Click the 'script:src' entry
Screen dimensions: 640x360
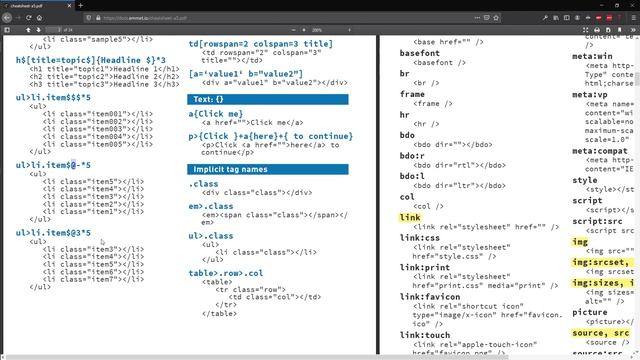(x=597, y=221)
